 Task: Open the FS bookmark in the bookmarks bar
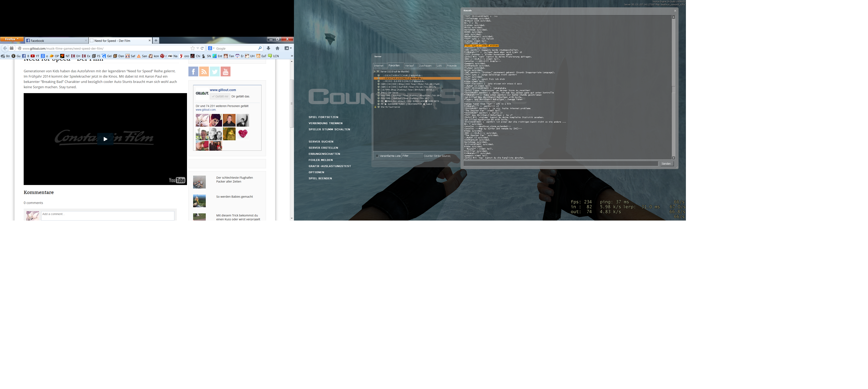[x=96, y=56]
